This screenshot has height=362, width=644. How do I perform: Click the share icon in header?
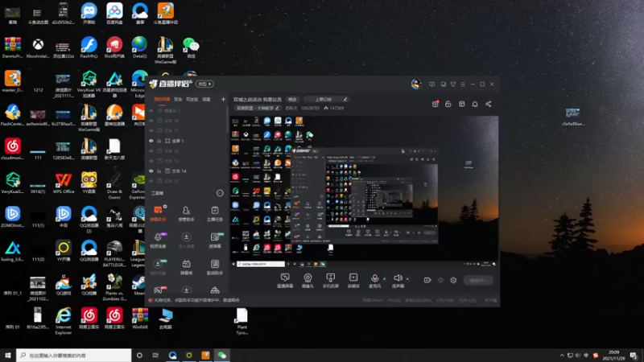coord(489,104)
